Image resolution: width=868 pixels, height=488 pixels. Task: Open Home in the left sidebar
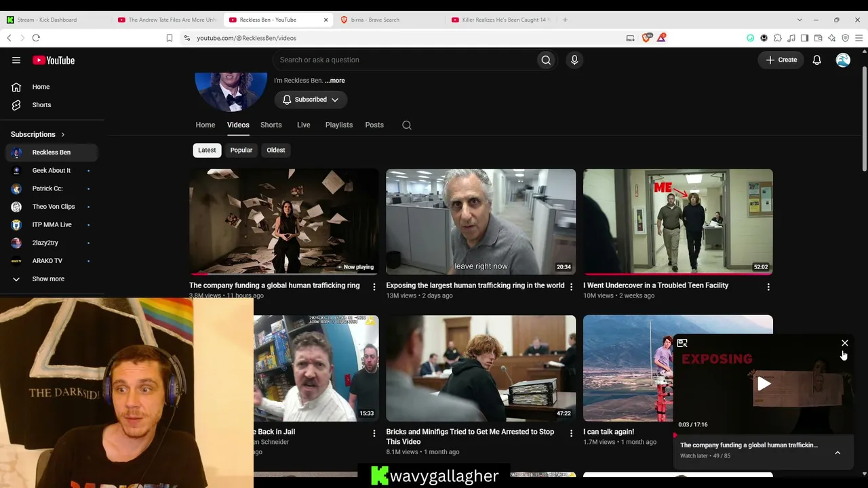pos(52,87)
